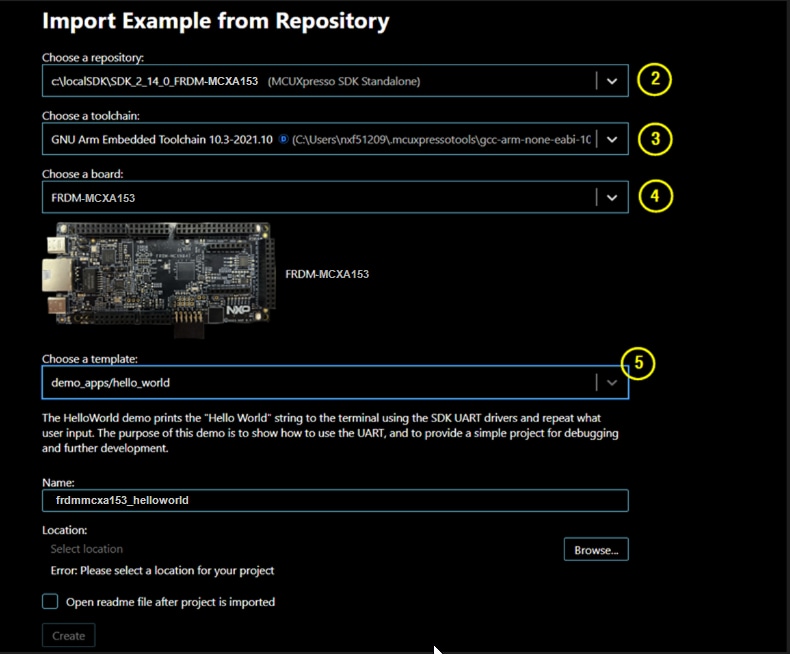
Task: Click the 'Select location' field
Action: (300, 549)
